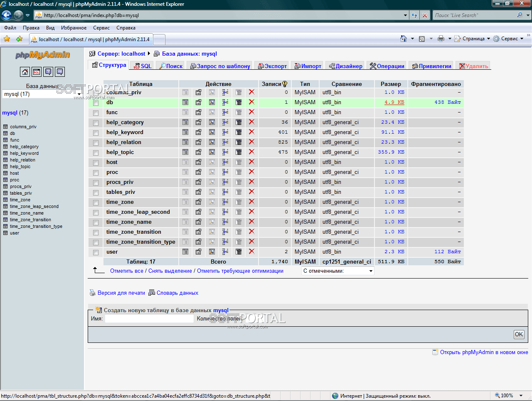Click the browser Back arrow button

(x=7, y=15)
